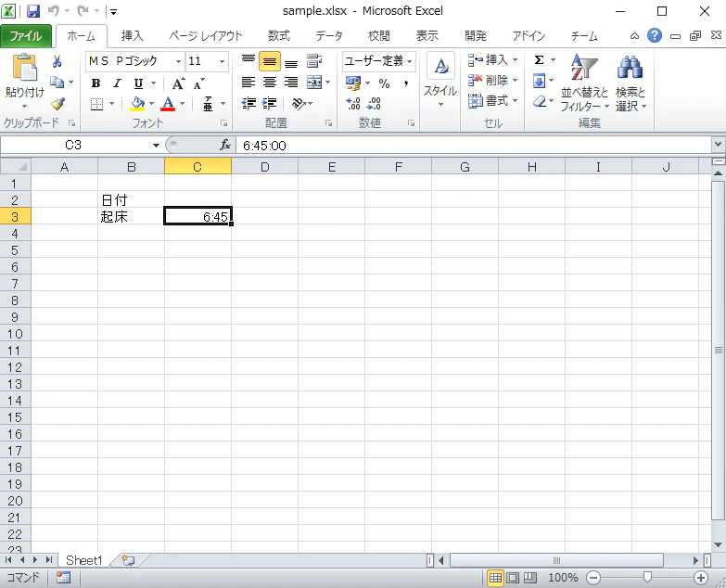
Task: Click the accounting number format icon
Action: click(353, 83)
